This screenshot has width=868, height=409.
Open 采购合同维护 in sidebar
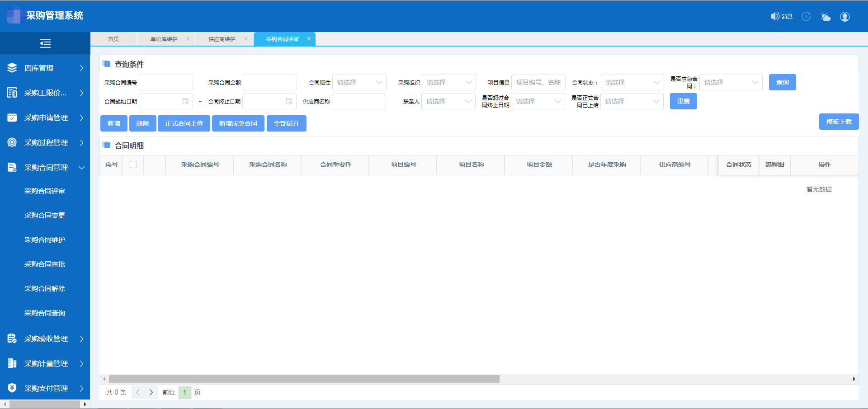pyautogui.click(x=45, y=240)
